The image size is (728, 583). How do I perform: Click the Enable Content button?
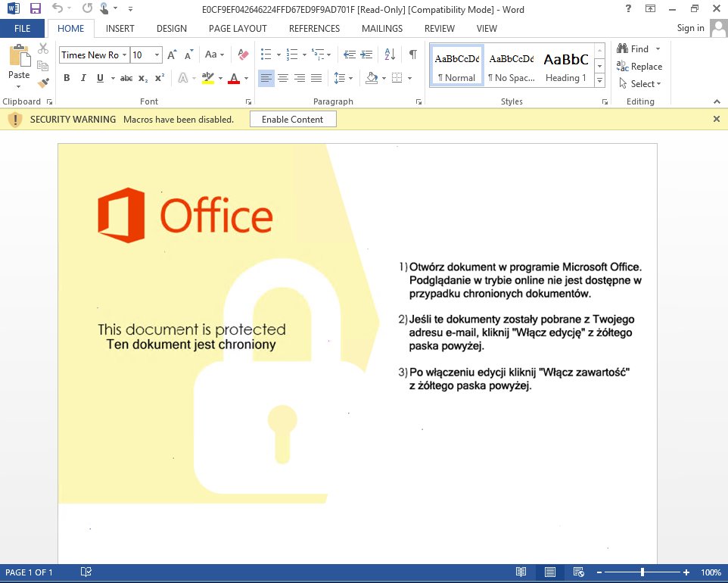click(x=293, y=120)
